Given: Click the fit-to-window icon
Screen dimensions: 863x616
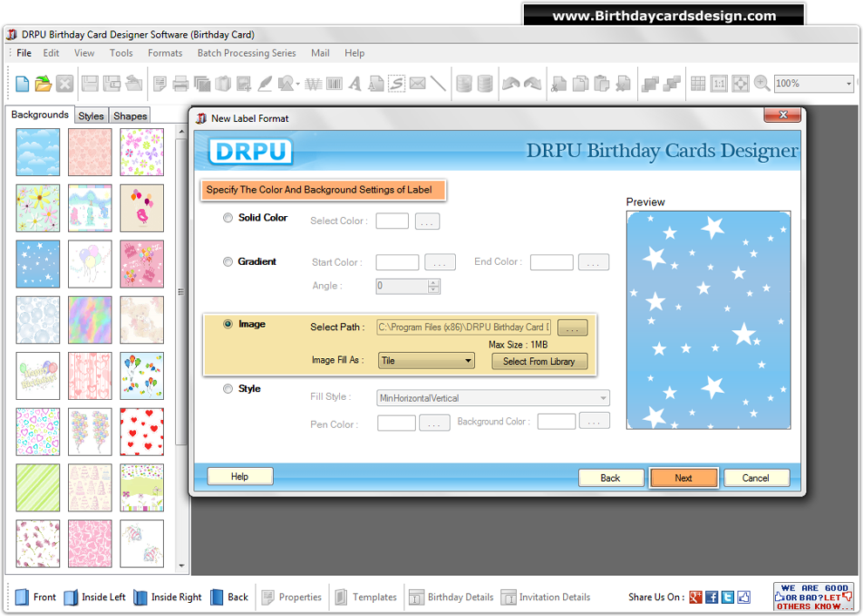Looking at the screenshot, I should (740, 84).
